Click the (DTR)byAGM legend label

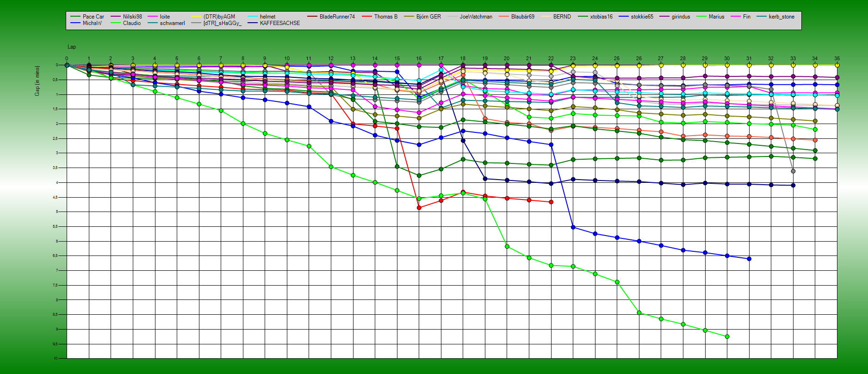click(219, 17)
